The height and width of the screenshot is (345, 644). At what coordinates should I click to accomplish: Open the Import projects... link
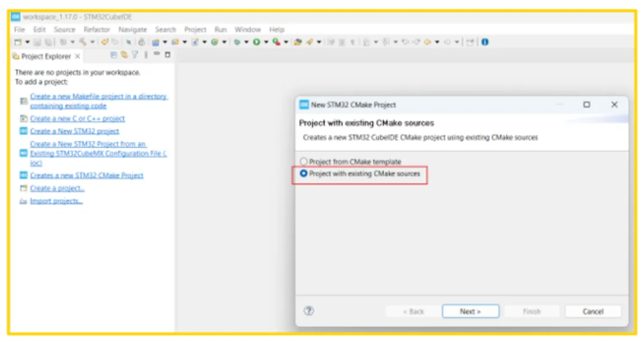tap(56, 201)
